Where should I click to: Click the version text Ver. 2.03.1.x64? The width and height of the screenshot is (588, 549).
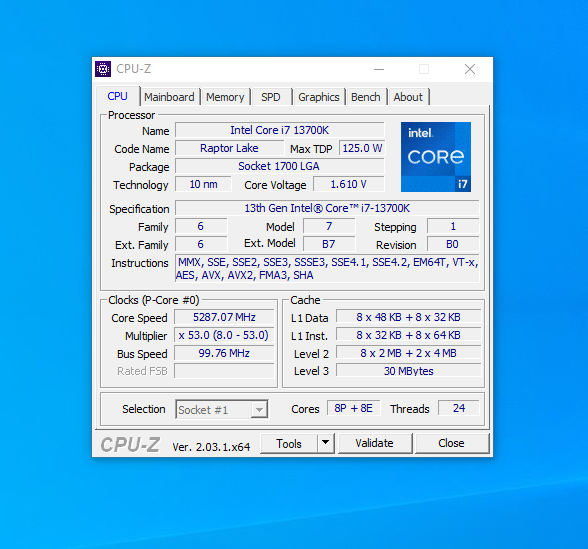click(x=211, y=447)
